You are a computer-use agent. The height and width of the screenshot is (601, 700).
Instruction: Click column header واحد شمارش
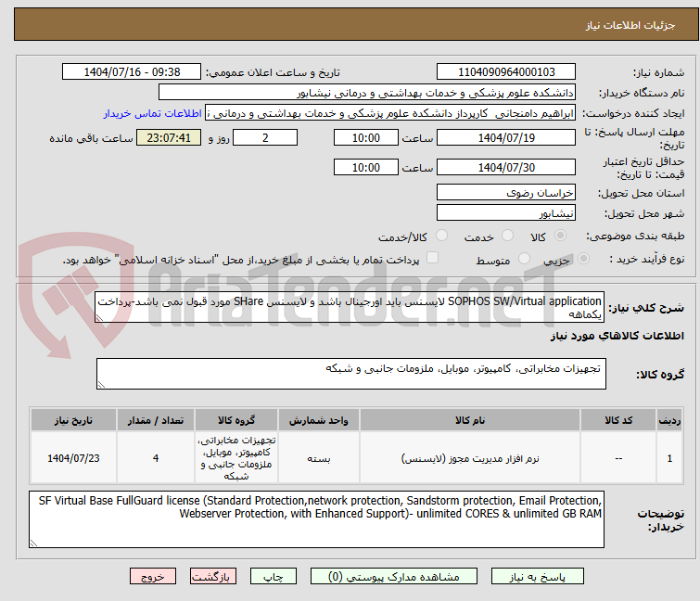point(319,420)
